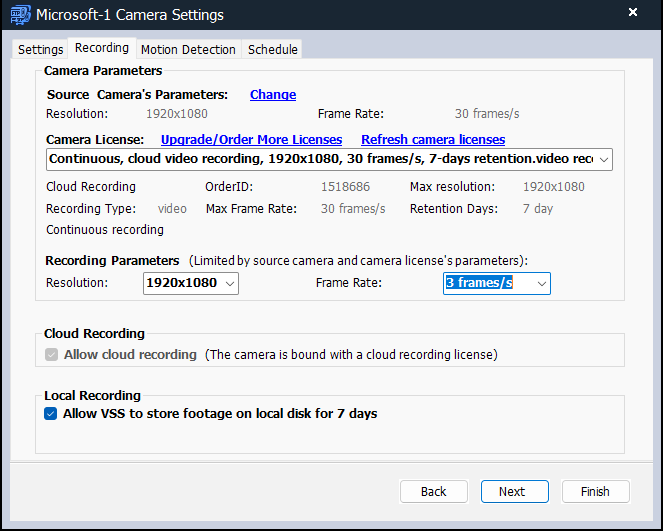Select the Recording tab
663x531 pixels.
click(102, 48)
